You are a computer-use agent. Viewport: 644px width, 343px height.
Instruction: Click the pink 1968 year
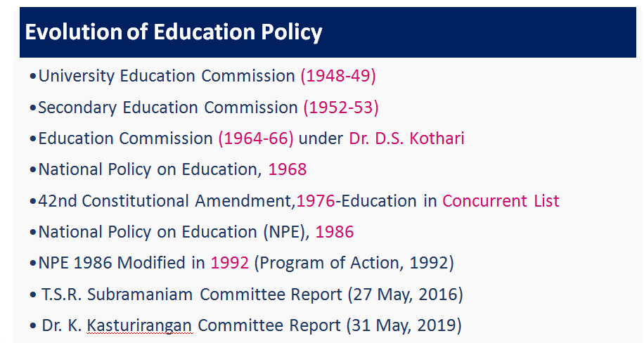tap(288, 169)
